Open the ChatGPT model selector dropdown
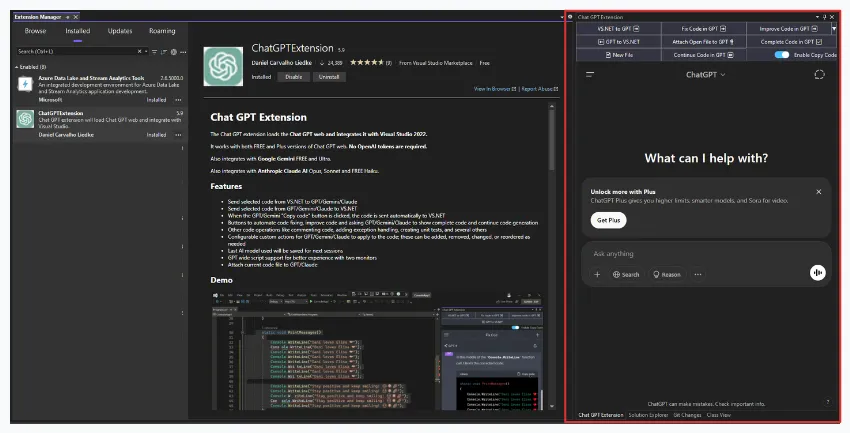This screenshot has width=850, height=433. tap(707, 75)
